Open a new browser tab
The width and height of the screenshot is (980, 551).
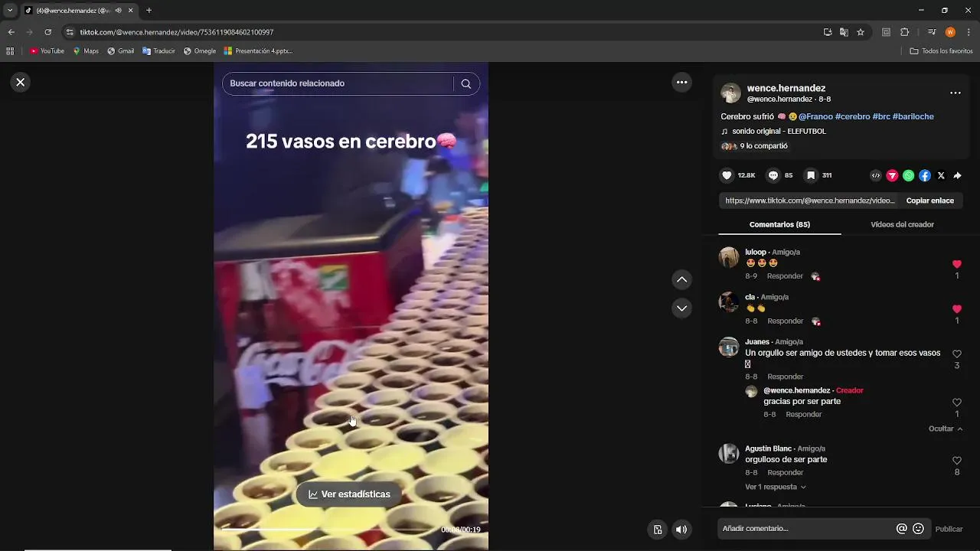pyautogui.click(x=149, y=11)
